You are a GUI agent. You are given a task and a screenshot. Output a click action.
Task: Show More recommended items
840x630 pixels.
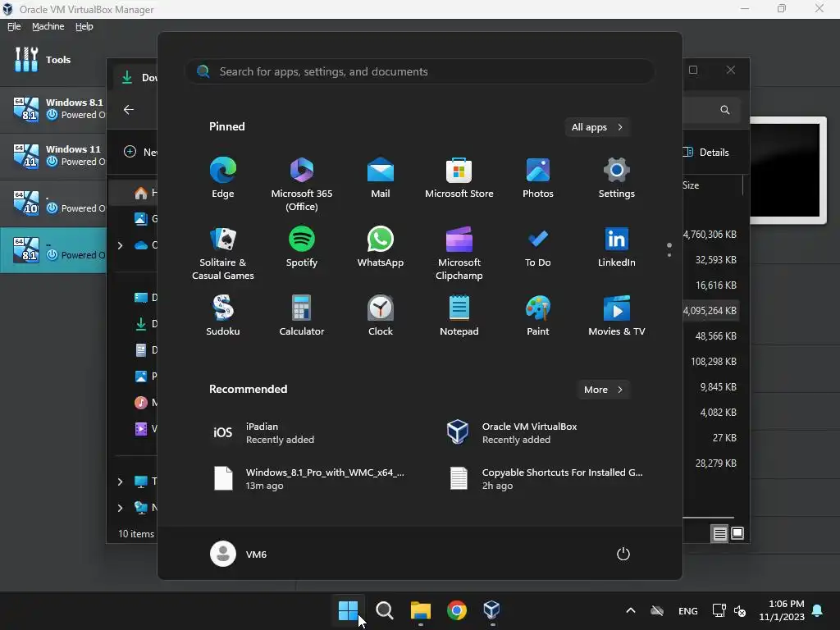[x=603, y=390]
